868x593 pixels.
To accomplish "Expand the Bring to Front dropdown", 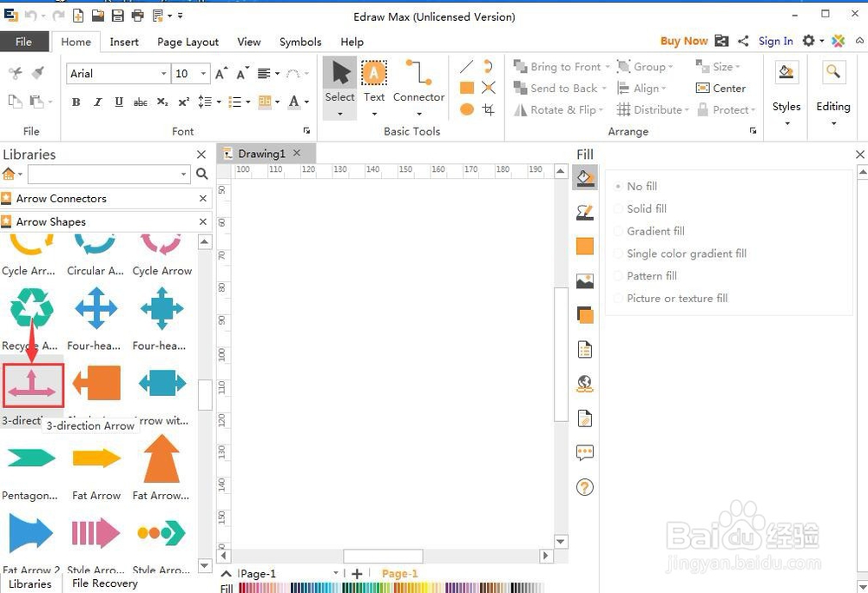I will click(608, 67).
